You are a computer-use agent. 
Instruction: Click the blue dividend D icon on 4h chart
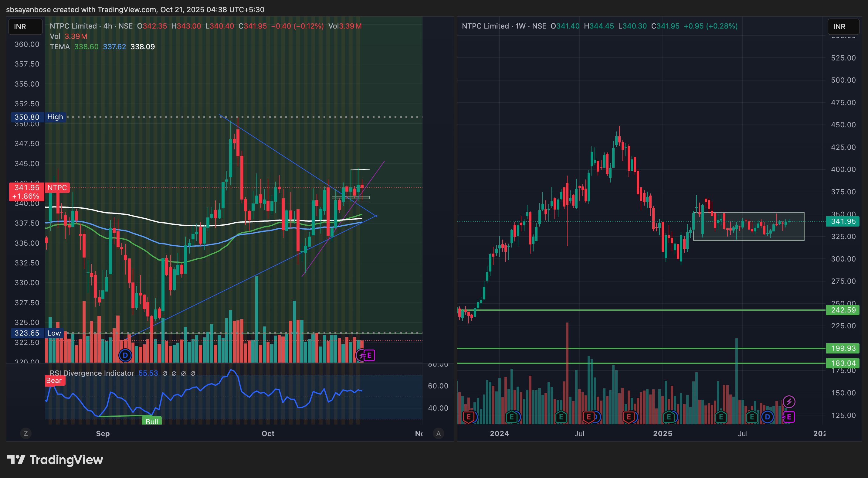click(x=125, y=355)
